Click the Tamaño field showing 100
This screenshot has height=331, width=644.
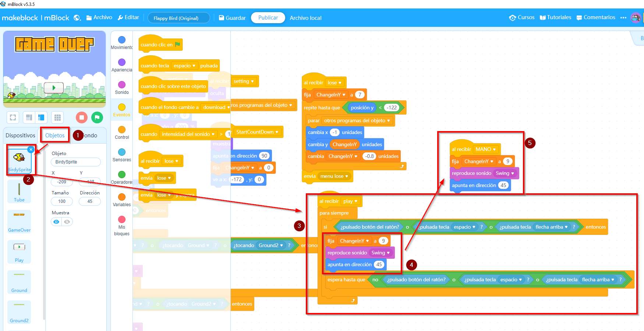(62, 201)
